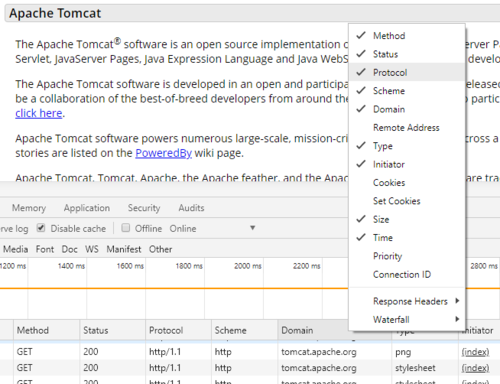Enable the Cookies column
500x384 pixels.
click(x=407, y=182)
